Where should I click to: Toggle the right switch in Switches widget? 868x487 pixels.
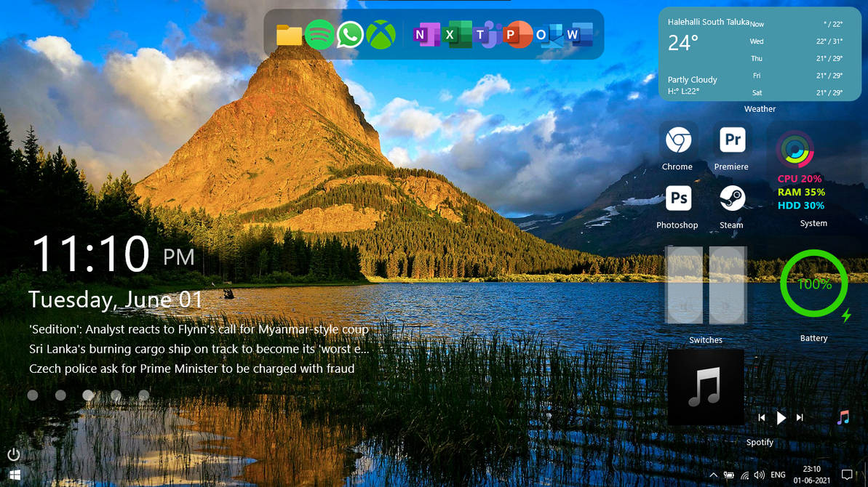[728, 285]
